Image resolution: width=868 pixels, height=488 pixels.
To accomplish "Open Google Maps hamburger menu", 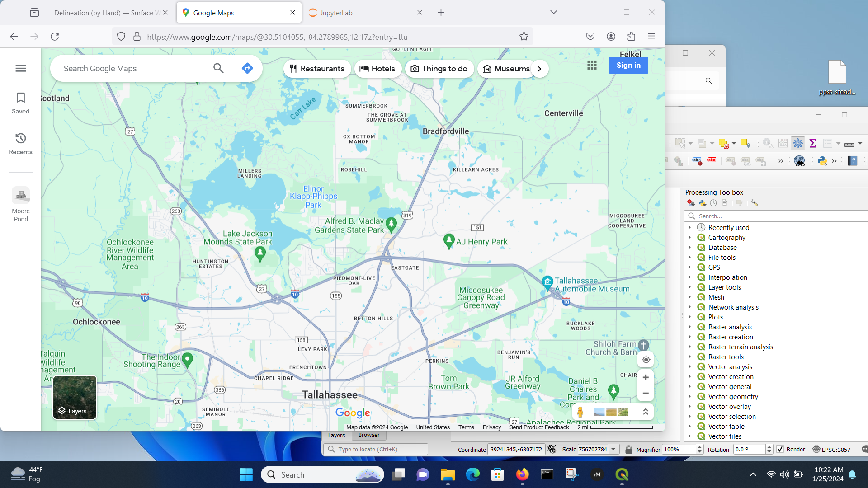I will click(21, 68).
